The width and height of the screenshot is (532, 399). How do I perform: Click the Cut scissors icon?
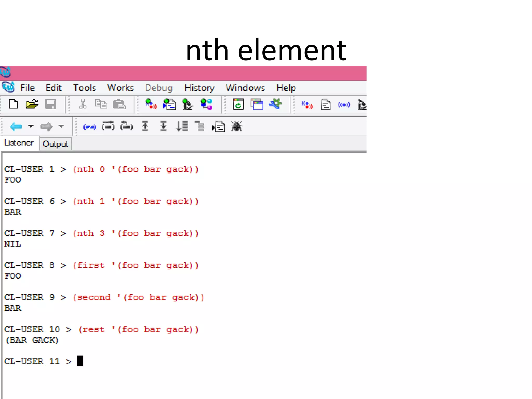[x=83, y=104]
